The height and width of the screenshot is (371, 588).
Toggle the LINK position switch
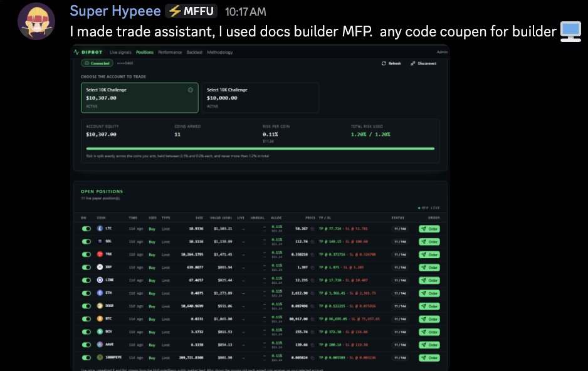coord(87,280)
